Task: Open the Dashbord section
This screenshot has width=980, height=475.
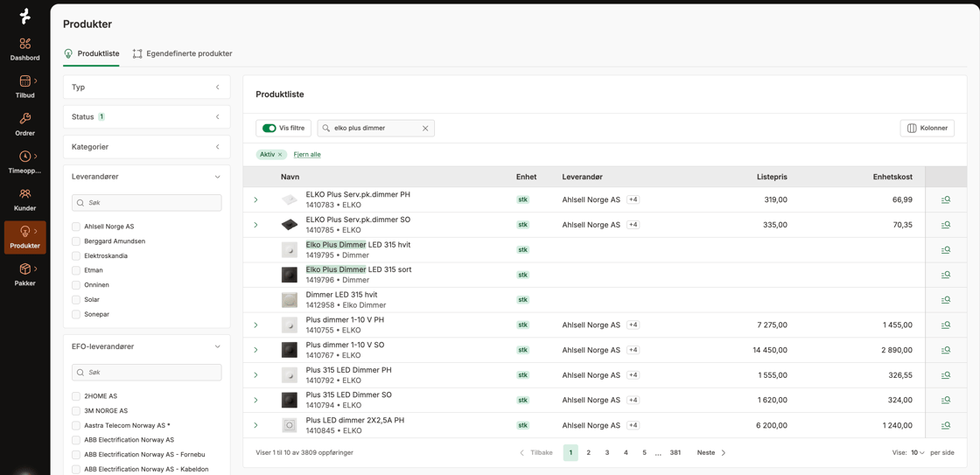Action: coord(25,49)
